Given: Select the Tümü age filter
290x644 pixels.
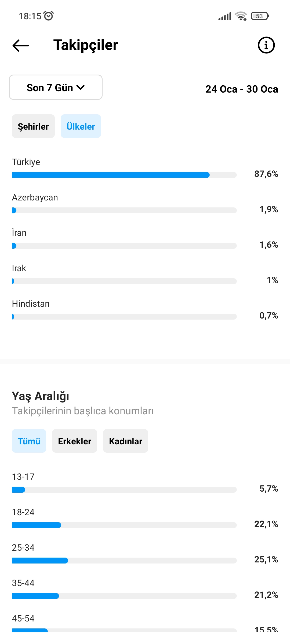Looking at the screenshot, I should (x=29, y=441).
